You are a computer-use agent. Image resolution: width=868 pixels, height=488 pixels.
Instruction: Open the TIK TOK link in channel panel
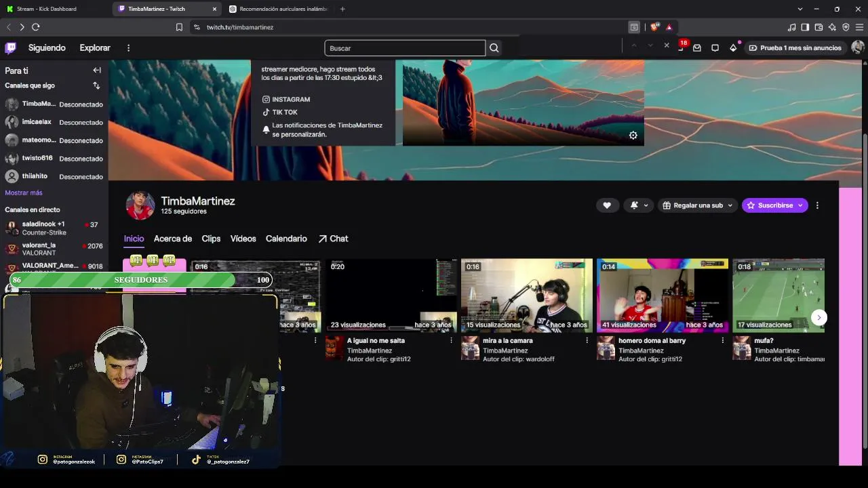coord(280,113)
